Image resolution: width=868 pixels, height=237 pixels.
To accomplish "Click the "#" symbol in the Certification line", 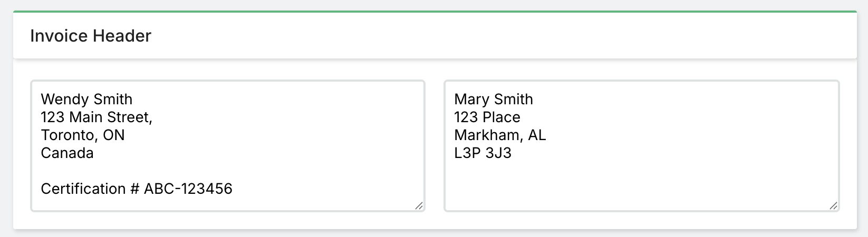I will pyautogui.click(x=134, y=189).
